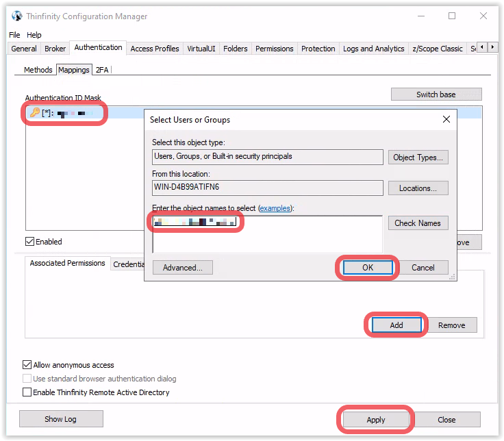
Task: Select the Mappings sub-tab
Action: click(74, 70)
